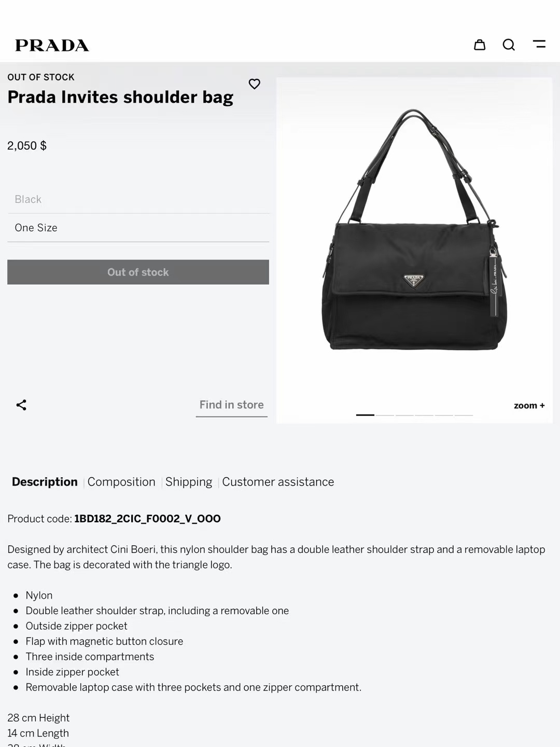
Task: Jump to second image in gallery indicator
Action: click(385, 415)
